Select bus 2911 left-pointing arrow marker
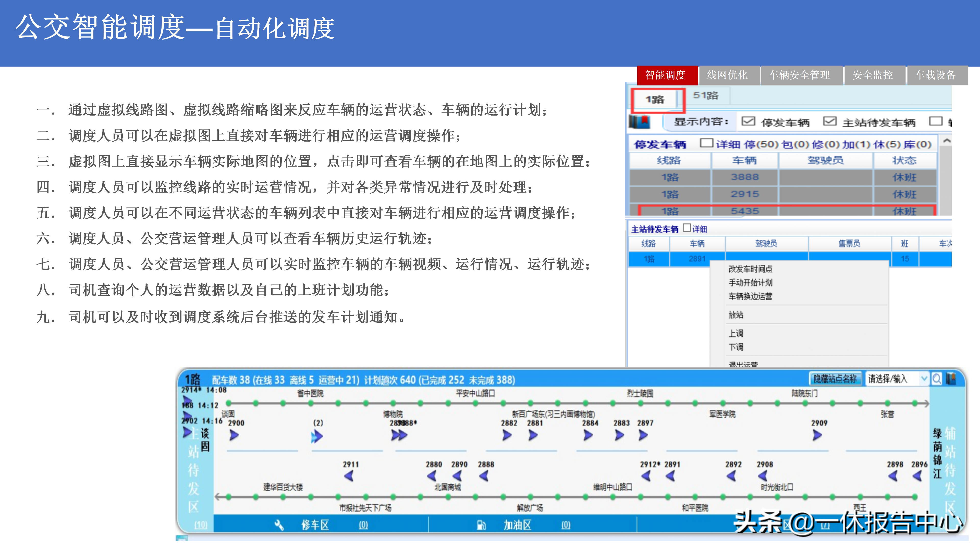 click(349, 476)
